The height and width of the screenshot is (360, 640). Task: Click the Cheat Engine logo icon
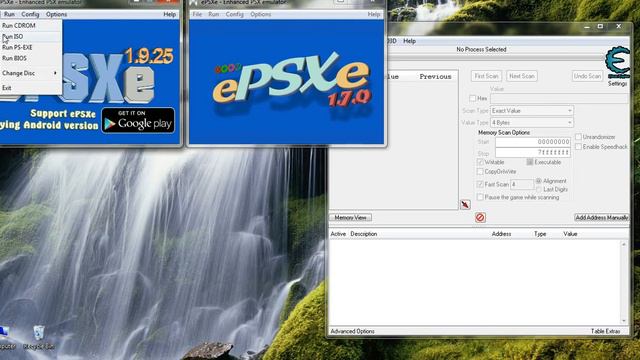[618, 62]
